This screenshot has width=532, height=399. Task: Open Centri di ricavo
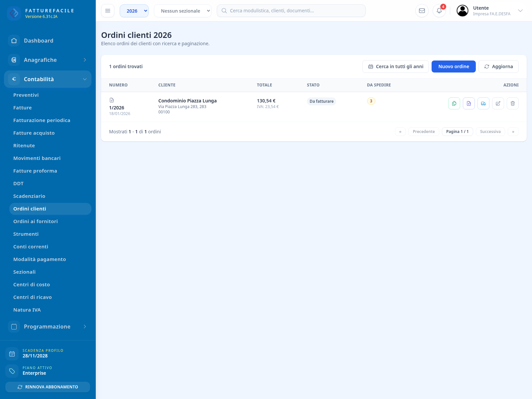50,297
